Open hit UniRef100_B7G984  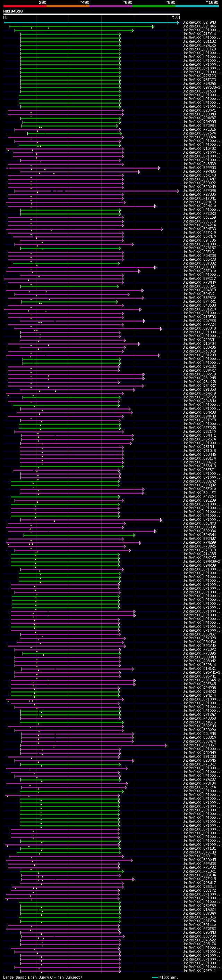coord(199,125)
